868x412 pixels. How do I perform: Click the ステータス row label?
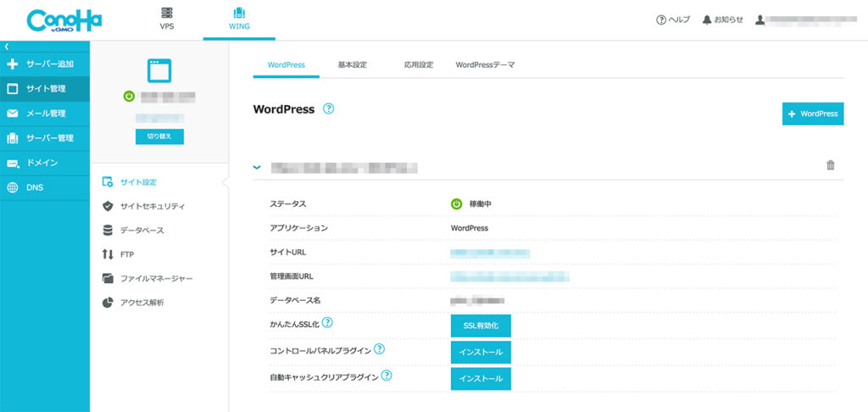point(288,203)
